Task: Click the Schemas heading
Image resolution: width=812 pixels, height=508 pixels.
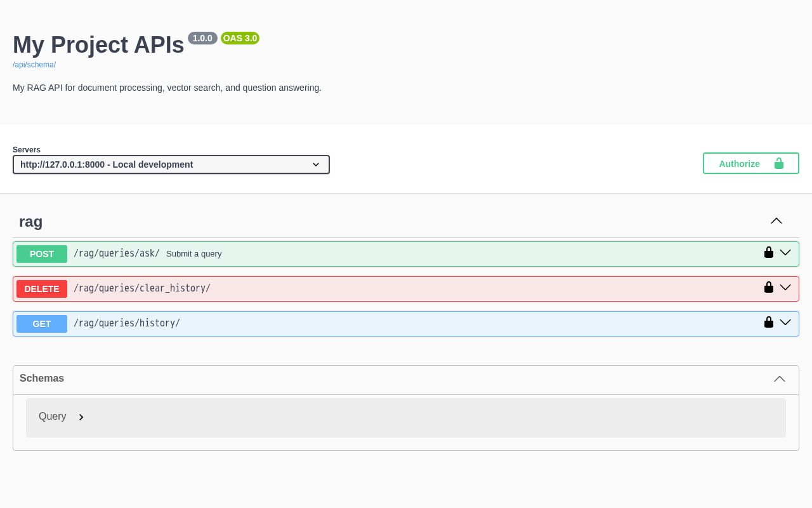Action: (x=42, y=378)
